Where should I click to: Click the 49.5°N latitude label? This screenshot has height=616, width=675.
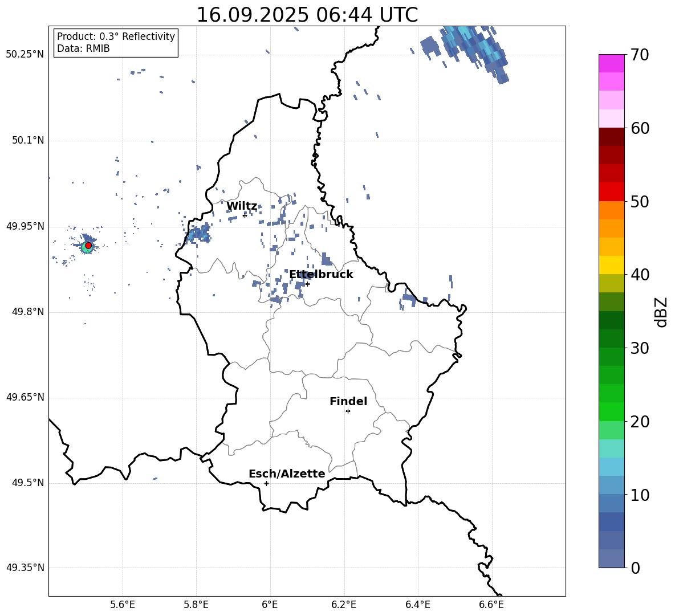click(x=27, y=483)
